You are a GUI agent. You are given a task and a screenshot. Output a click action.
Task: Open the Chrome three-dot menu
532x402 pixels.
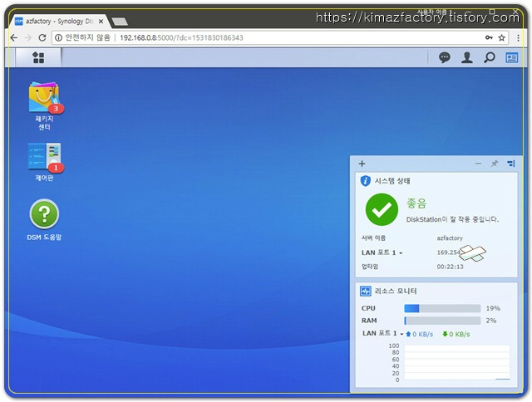pyautogui.click(x=518, y=37)
